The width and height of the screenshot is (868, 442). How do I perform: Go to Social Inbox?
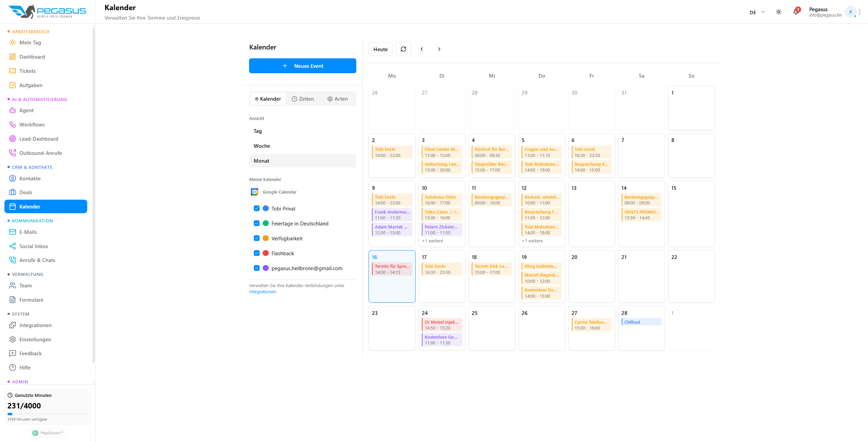pos(34,246)
